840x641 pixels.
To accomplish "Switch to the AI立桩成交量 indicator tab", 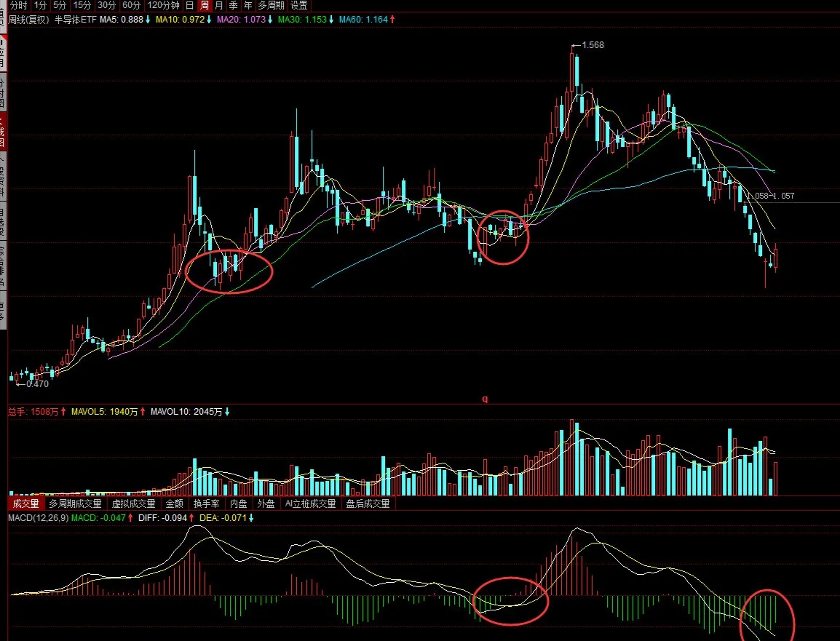I will [310, 503].
